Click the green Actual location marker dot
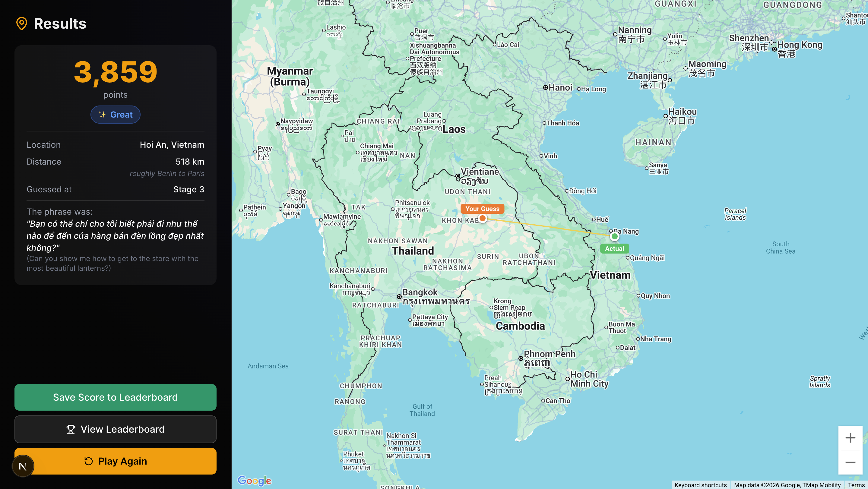 (614, 236)
